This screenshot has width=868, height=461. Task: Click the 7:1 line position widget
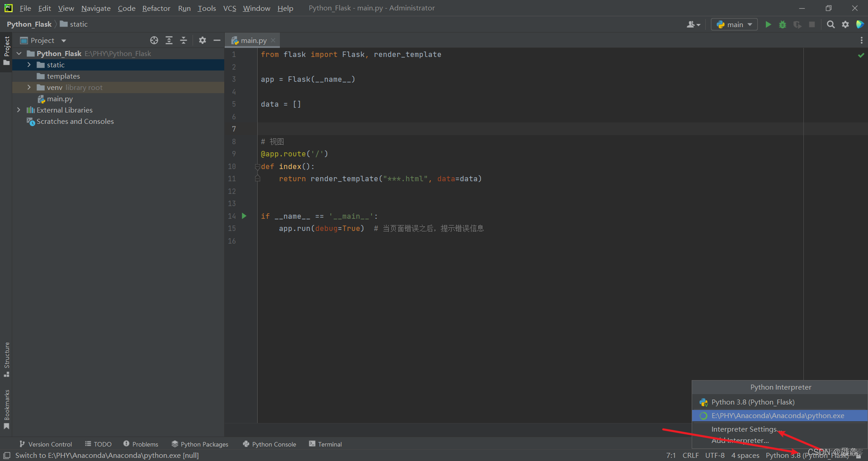[671, 455]
